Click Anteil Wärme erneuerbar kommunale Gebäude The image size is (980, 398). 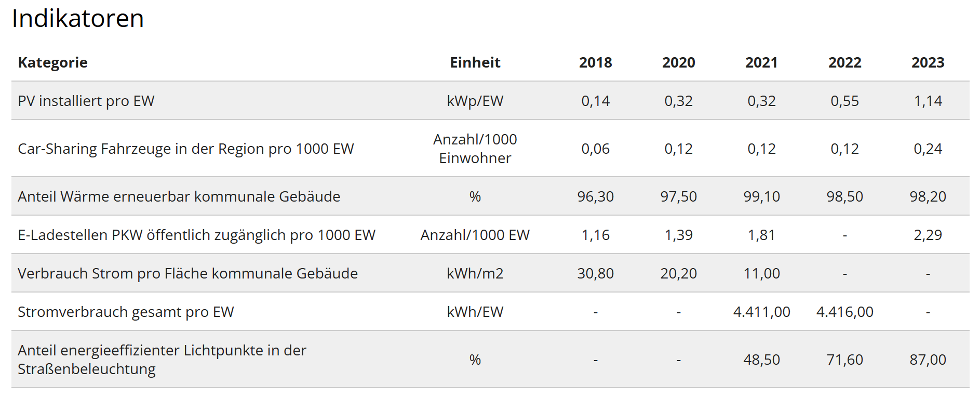[x=179, y=196]
